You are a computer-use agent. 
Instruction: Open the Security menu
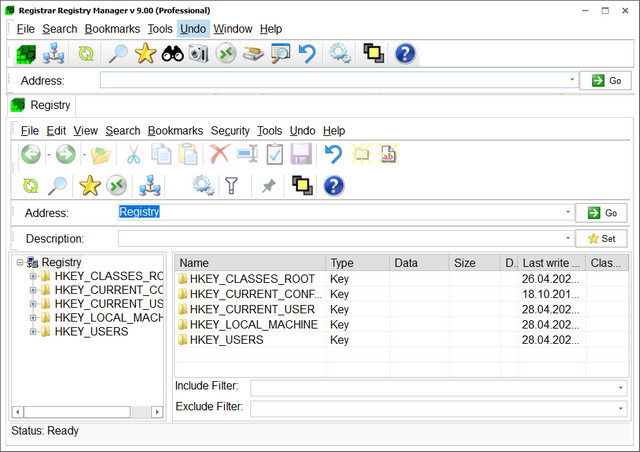[x=230, y=131]
